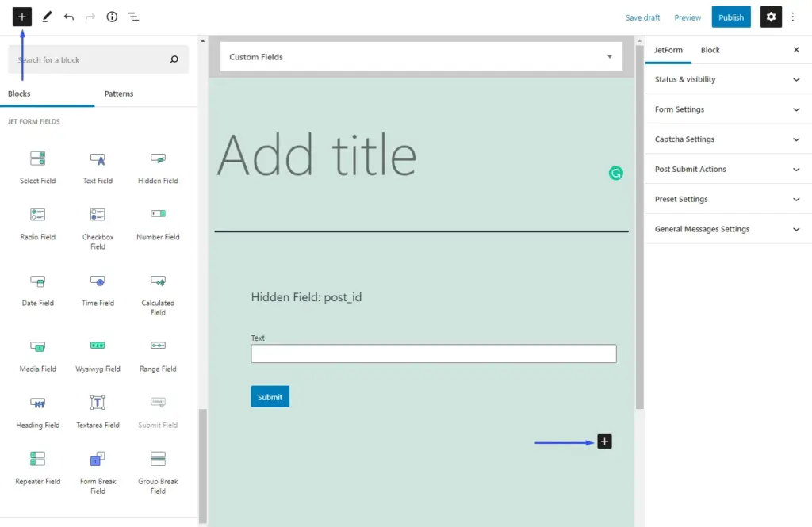812x527 pixels.
Task: Click the plus appender inside the form canvas
Action: [x=604, y=441]
